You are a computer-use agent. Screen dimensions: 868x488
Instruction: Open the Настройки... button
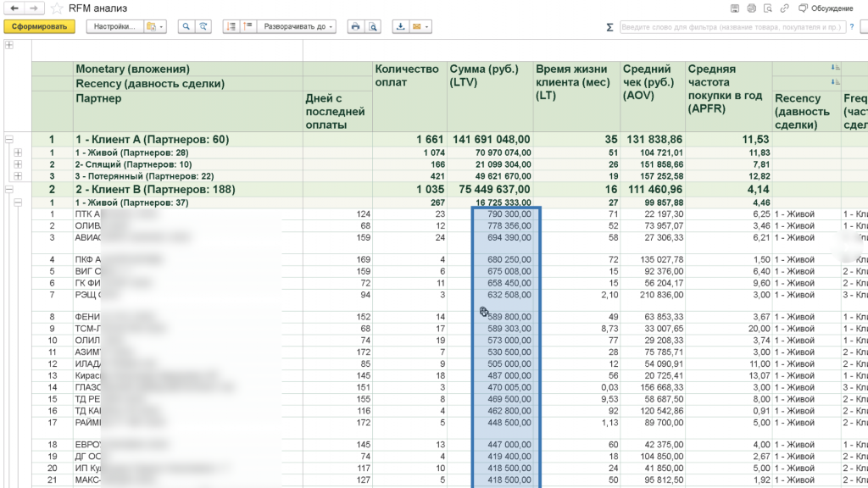114,26
